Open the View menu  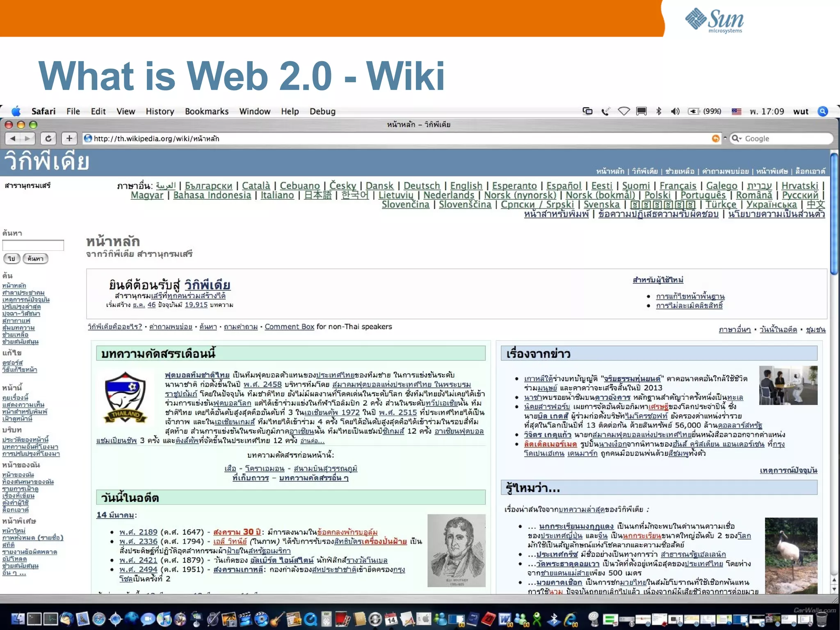point(126,111)
